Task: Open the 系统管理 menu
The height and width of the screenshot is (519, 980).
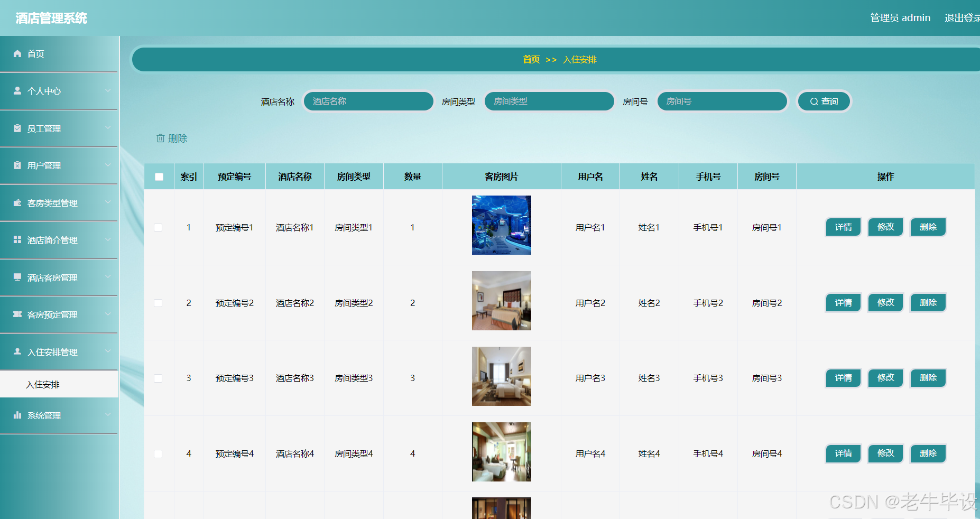Action: click(59, 415)
